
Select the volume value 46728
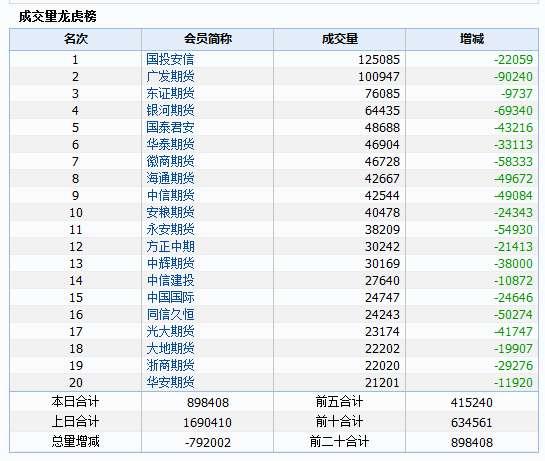(382, 162)
